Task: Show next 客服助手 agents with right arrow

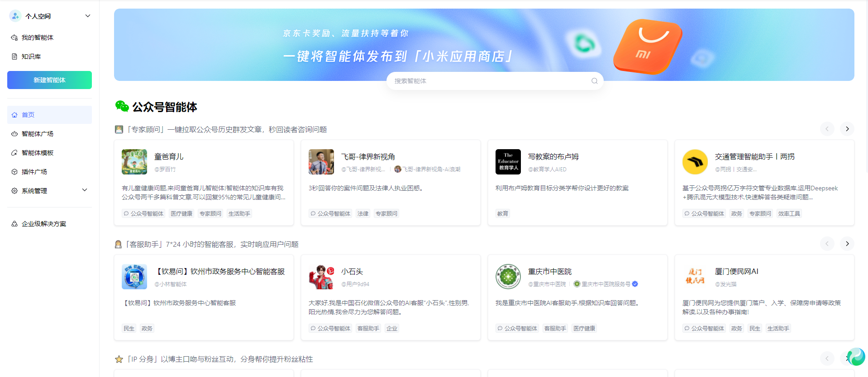Action: click(847, 244)
